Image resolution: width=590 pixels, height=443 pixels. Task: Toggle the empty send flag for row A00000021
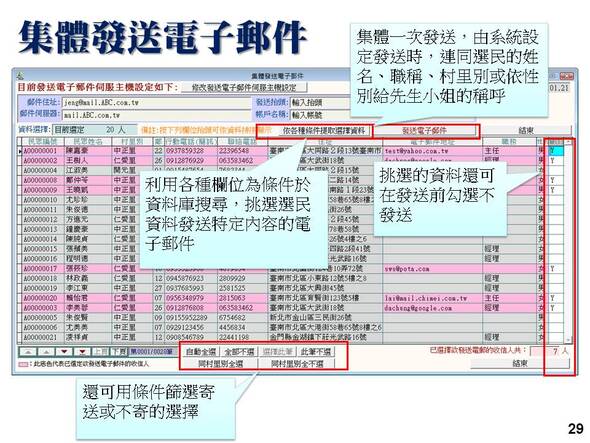(x=556, y=337)
